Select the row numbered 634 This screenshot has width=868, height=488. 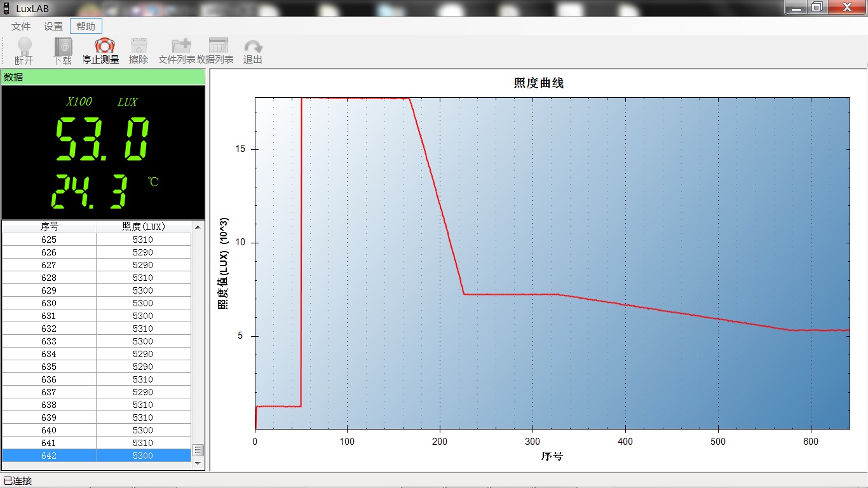pyautogui.click(x=97, y=354)
